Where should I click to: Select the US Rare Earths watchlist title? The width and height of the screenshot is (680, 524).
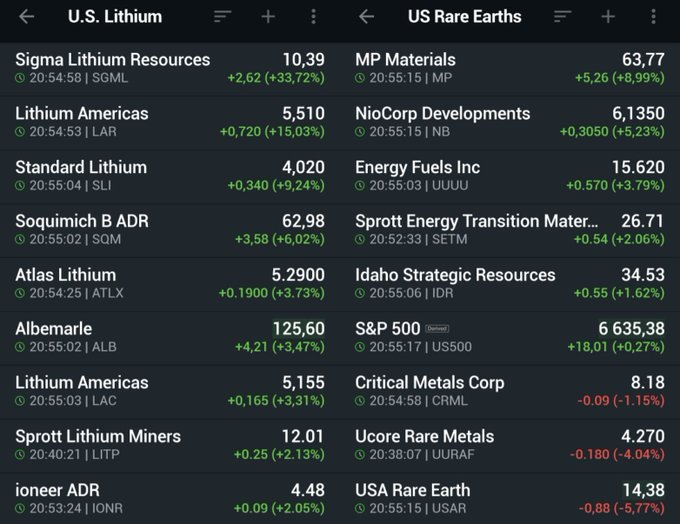[x=464, y=16]
